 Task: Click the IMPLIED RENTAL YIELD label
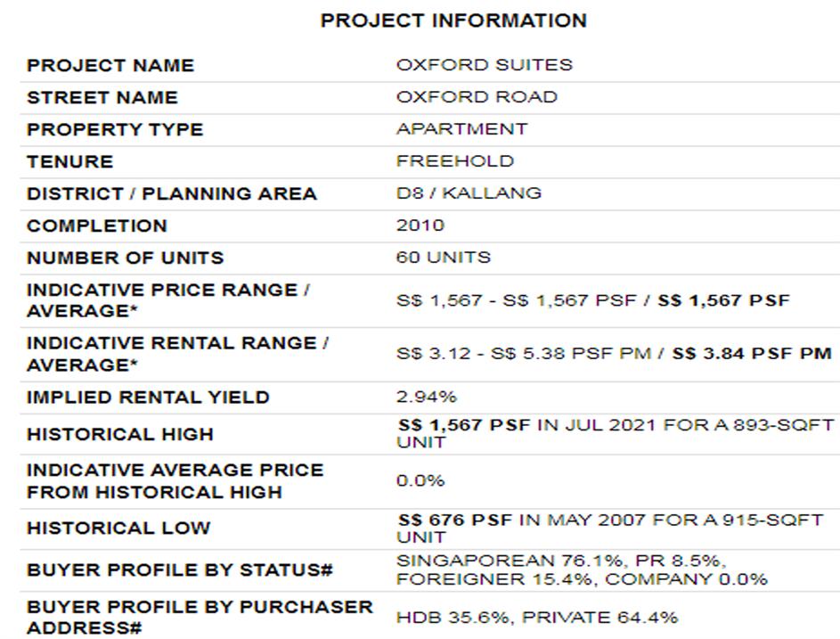click(148, 397)
